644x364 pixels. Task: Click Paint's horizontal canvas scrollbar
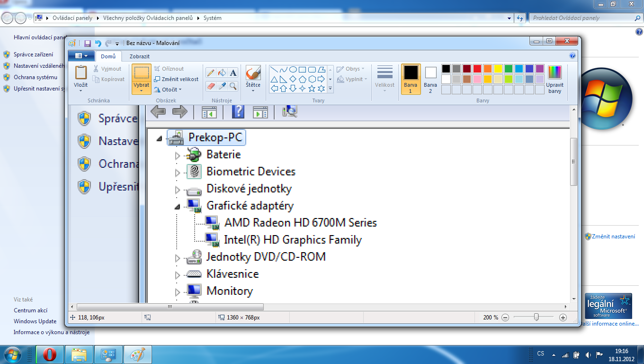click(x=170, y=307)
